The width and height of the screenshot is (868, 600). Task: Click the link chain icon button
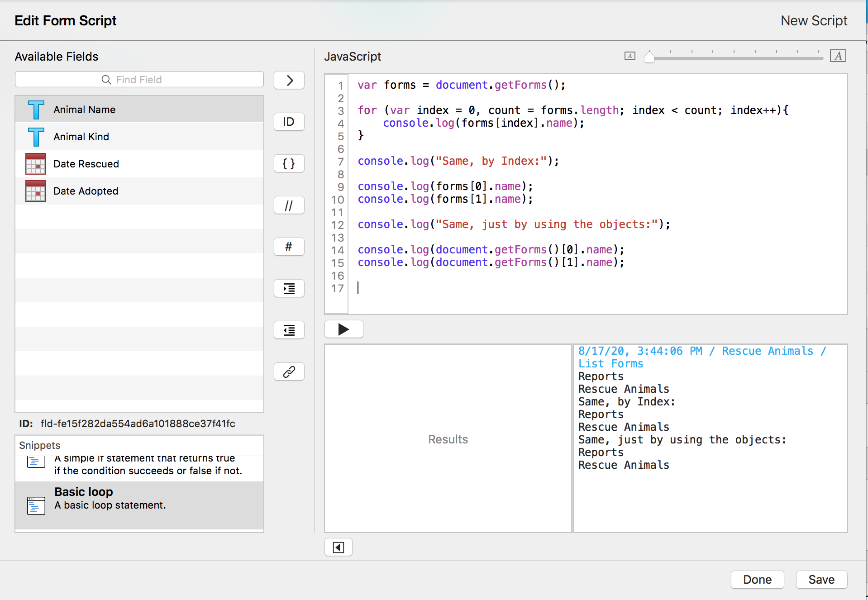coord(289,372)
